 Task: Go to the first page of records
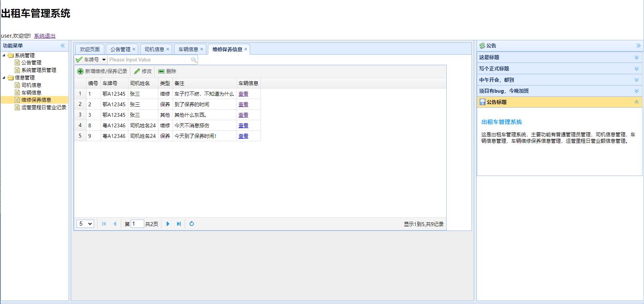[104, 224]
